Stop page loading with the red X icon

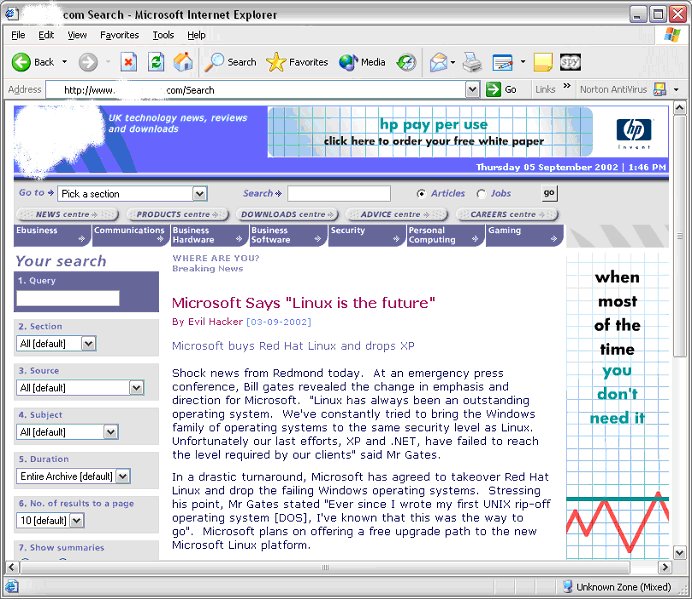[128, 62]
